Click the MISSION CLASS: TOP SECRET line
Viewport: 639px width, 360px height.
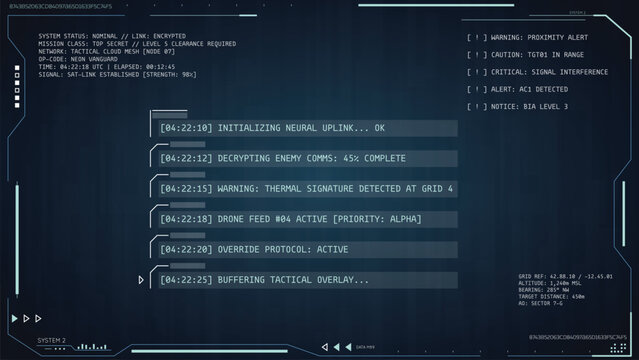pyautogui.click(x=137, y=44)
